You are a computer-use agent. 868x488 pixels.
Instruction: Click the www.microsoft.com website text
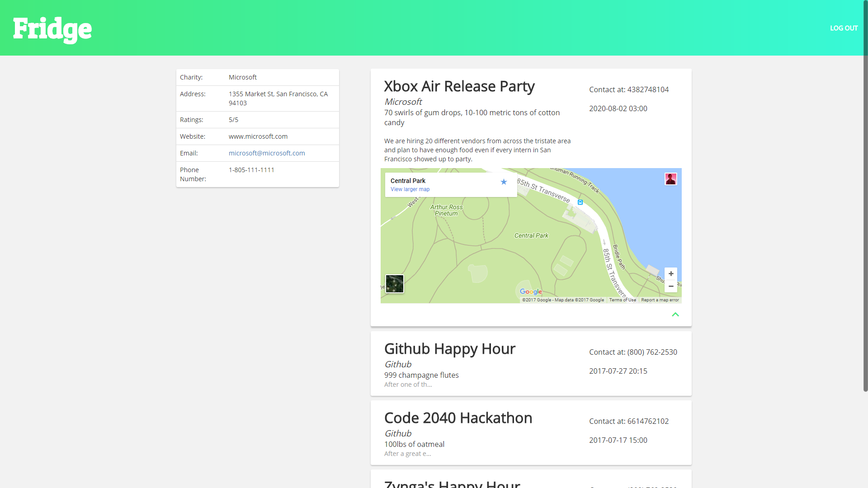pyautogui.click(x=258, y=136)
